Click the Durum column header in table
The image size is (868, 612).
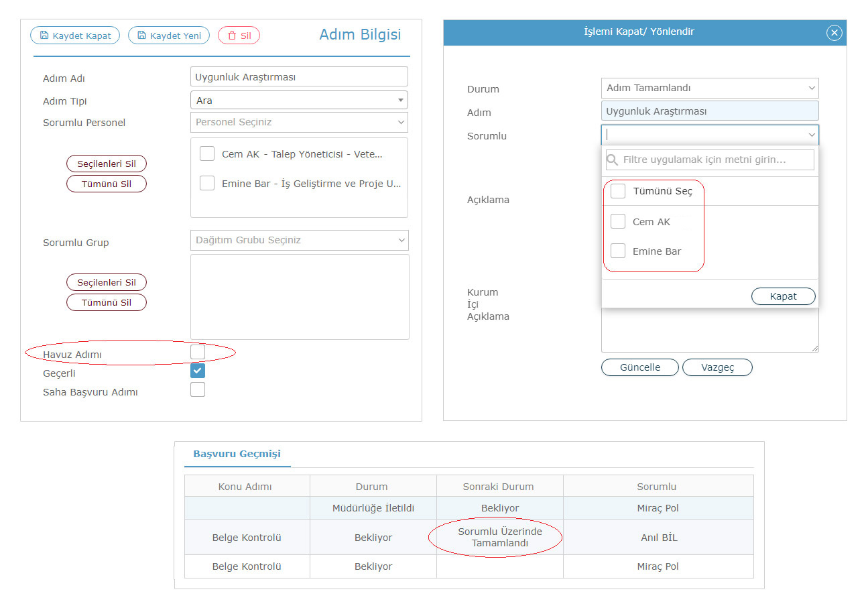[372, 486]
